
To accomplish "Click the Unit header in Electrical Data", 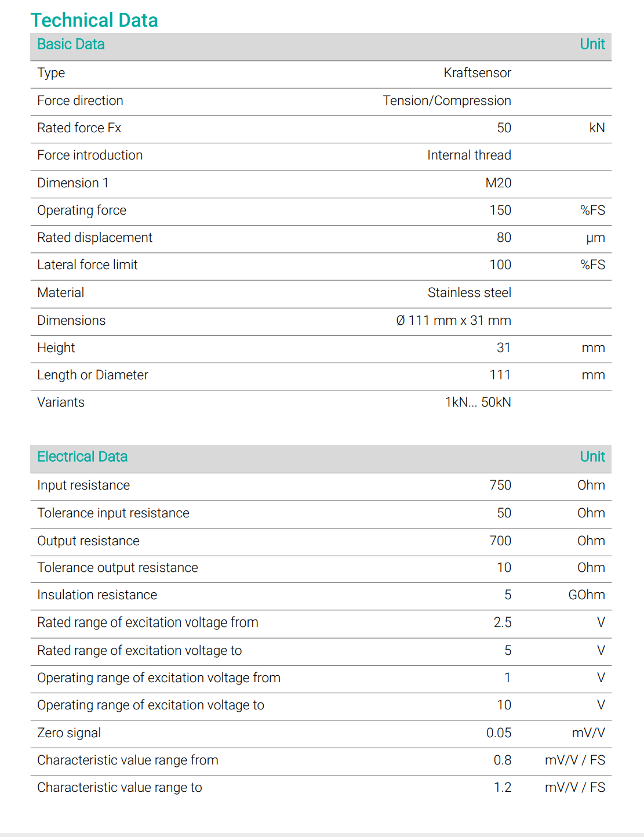I will [x=592, y=457].
